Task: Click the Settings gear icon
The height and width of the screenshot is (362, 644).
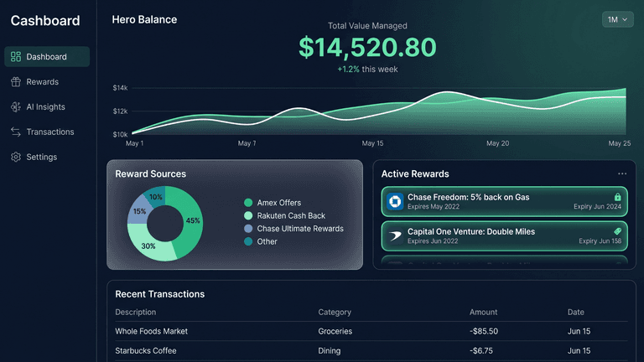Action: point(16,157)
